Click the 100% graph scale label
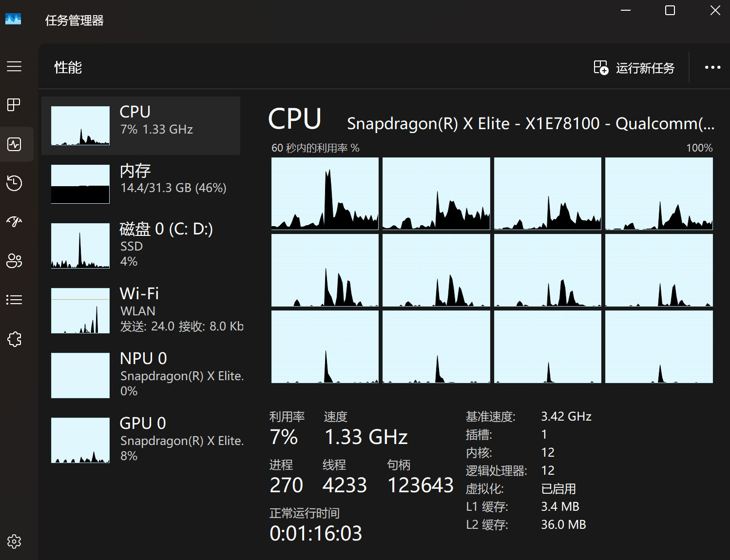730x560 pixels. tap(699, 148)
